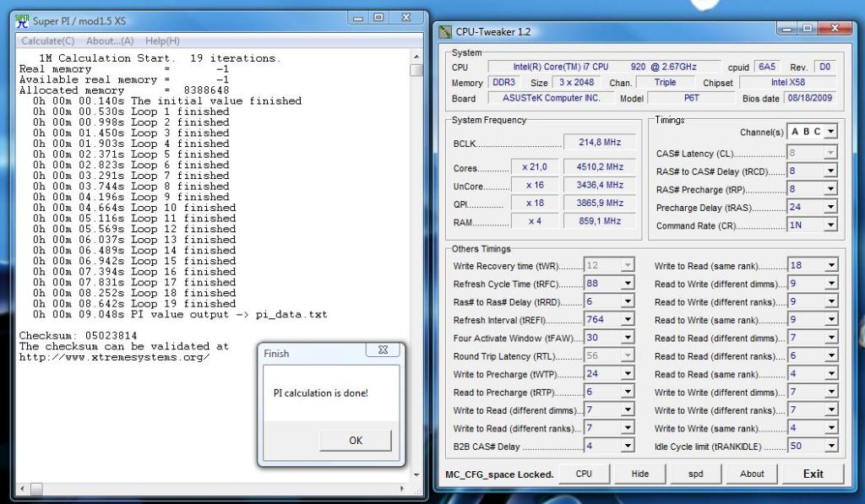The image size is (865, 504).
Task: Expand the Read to Read (different ranks) dropdown
Action: (x=831, y=355)
